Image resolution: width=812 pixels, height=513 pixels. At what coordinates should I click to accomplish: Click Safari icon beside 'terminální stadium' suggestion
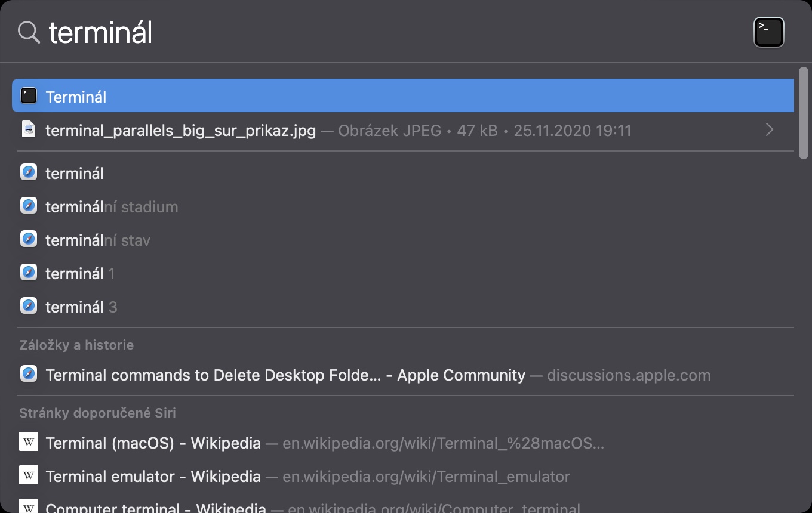click(29, 206)
